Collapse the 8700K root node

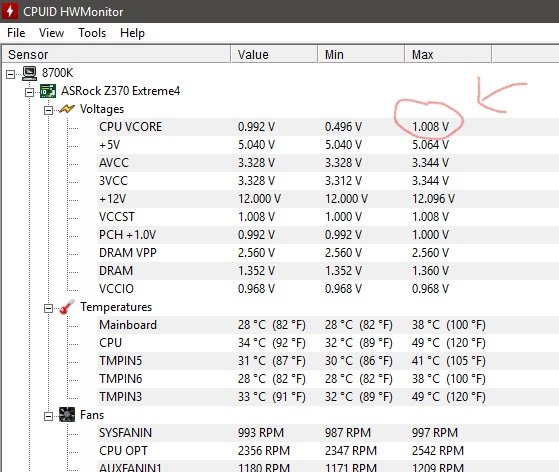(x=11, y=74)
